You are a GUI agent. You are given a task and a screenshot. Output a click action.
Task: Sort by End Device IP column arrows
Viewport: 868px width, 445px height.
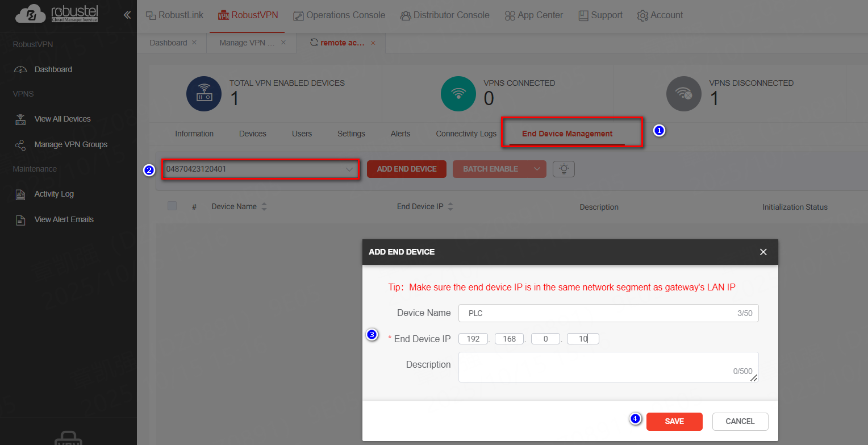click(x=450, y=207)
